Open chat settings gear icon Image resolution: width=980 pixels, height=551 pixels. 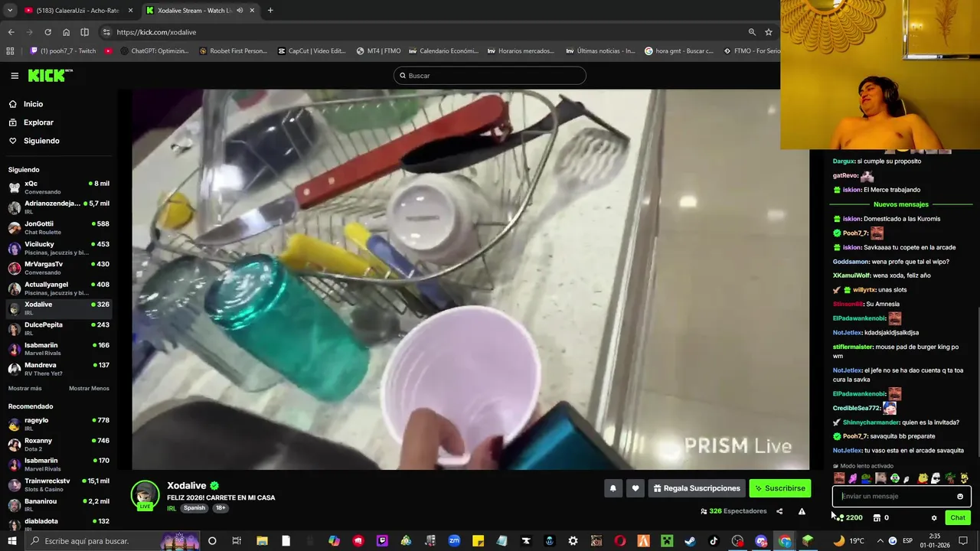click(934, 518)
